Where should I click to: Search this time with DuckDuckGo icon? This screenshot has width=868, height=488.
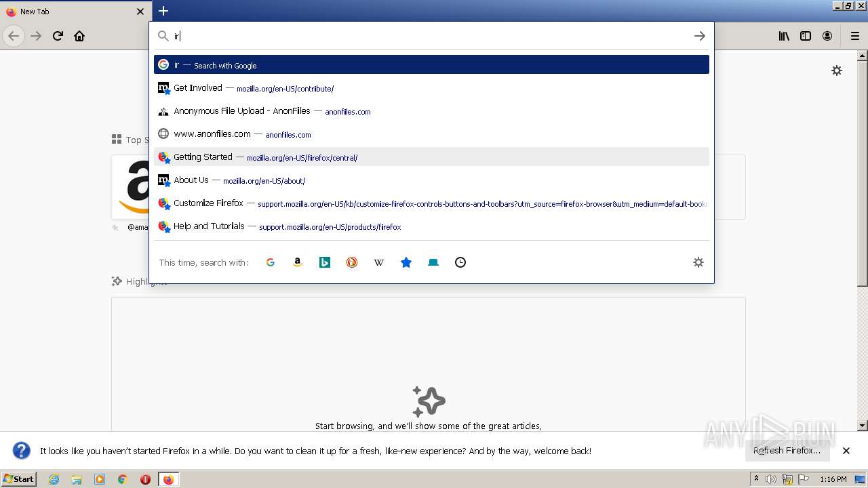coord(352,262)
